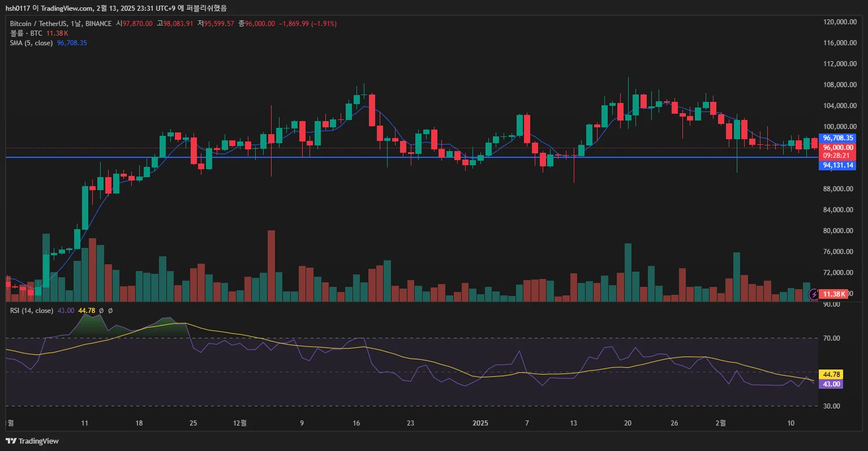Click the blue SMA value 96,708.35 in legend
Viewport: 868px width, 451px height.
coord(72,43)
